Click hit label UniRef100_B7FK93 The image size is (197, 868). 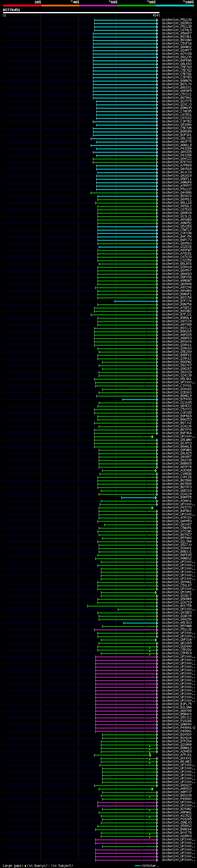click(177, 399)
